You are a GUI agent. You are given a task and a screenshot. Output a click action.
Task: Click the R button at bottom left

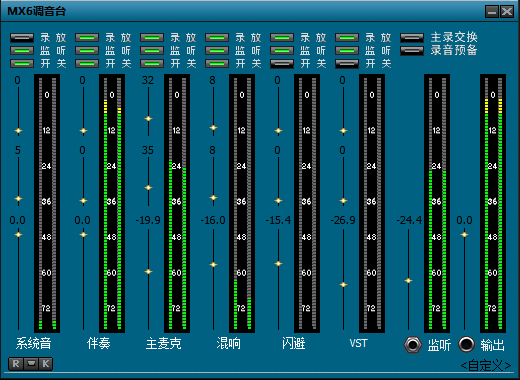click(x=16, y=364)
